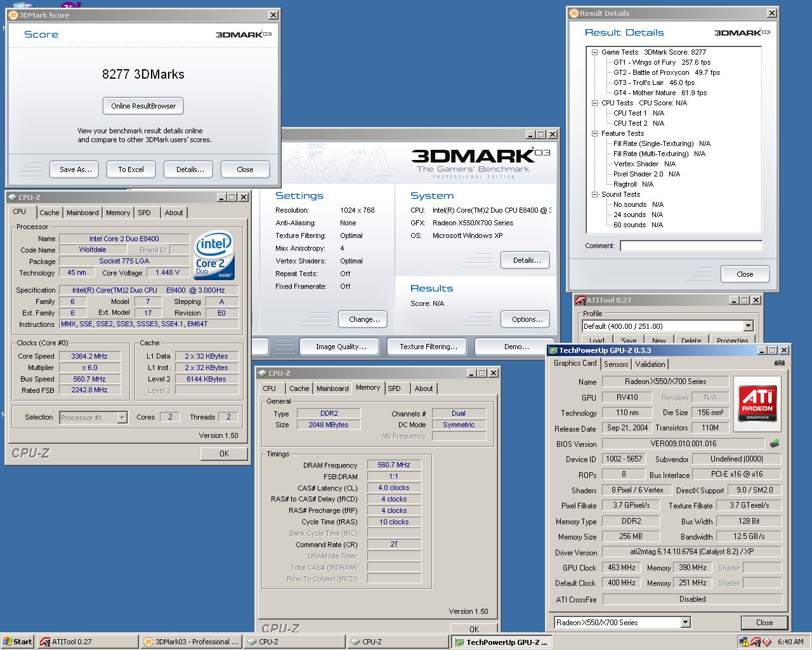812x650 pixels.
Task: Collapse the Sound Tests tree node
Action: coord(594,194)
